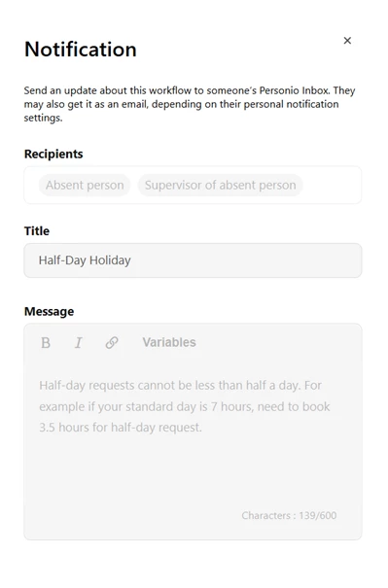Toggle bold formatting in message toolbar
The width and height of the screenshot is (388, 588).
(46, 343)
